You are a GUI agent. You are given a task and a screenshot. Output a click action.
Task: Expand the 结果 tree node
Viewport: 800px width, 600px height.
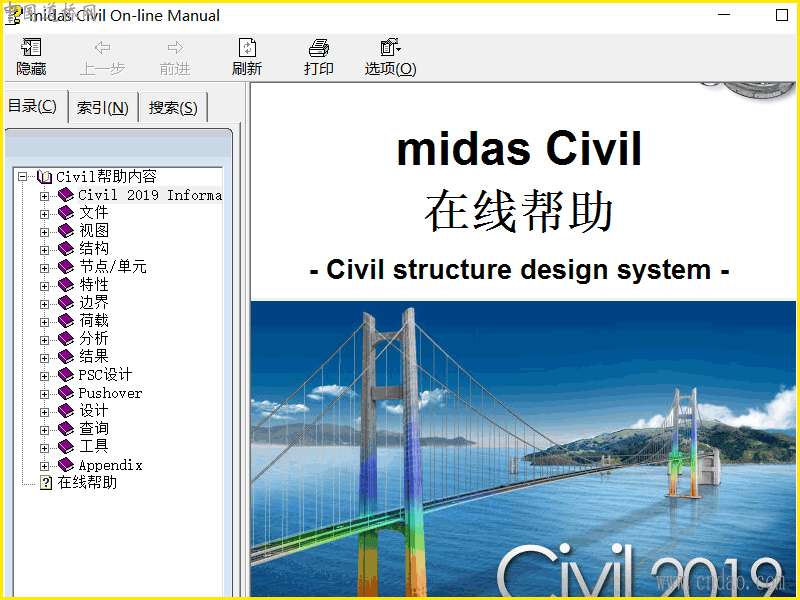44,358
